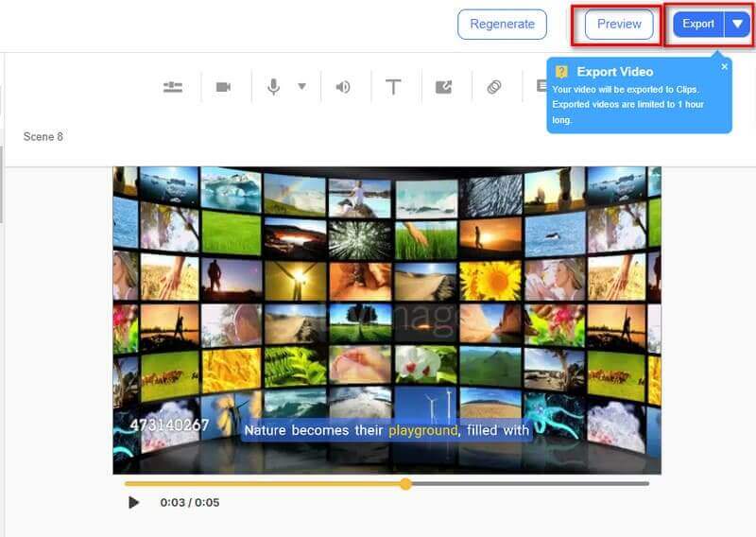Click the yellow playback progress handle
The width and height of the screenshot is (756, 537).
click(405, 483)
